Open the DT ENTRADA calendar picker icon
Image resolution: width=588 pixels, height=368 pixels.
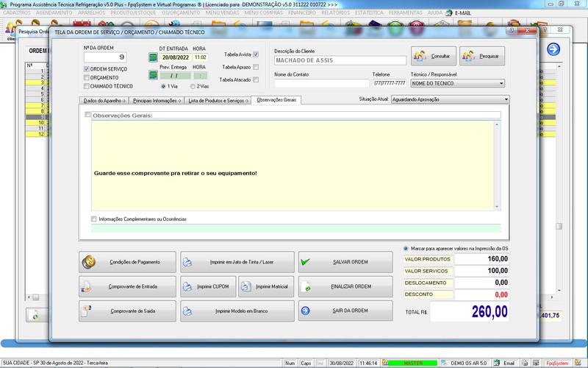(153, 57)
